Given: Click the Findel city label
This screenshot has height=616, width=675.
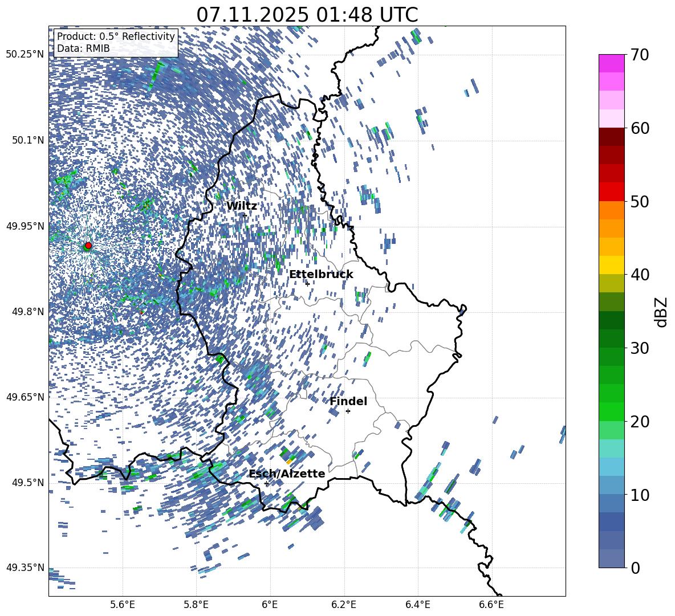Looking at the screenshot, I should 348,401.
